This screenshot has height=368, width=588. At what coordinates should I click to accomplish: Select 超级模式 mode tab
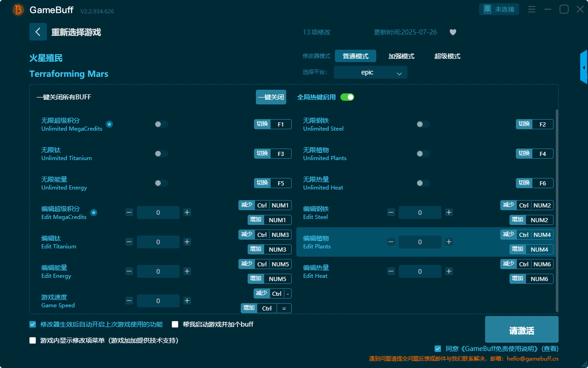point(447,56)
